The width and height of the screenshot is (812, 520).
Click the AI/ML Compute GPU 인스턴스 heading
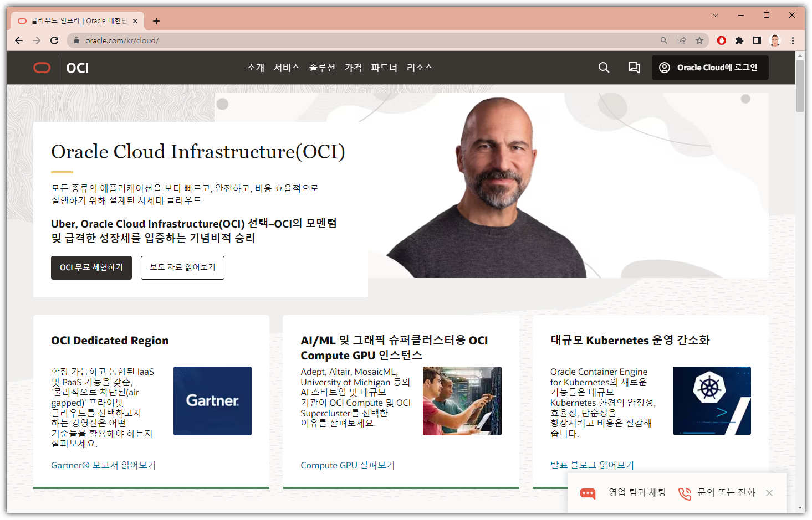point(394,348)
